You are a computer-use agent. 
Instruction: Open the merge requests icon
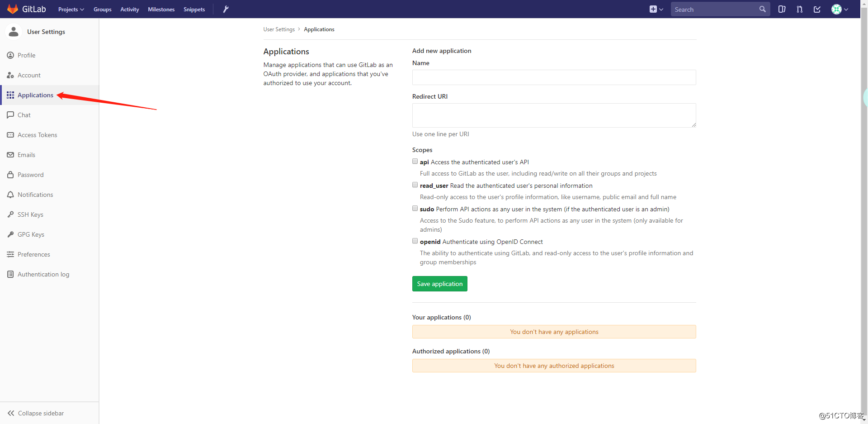799,9
